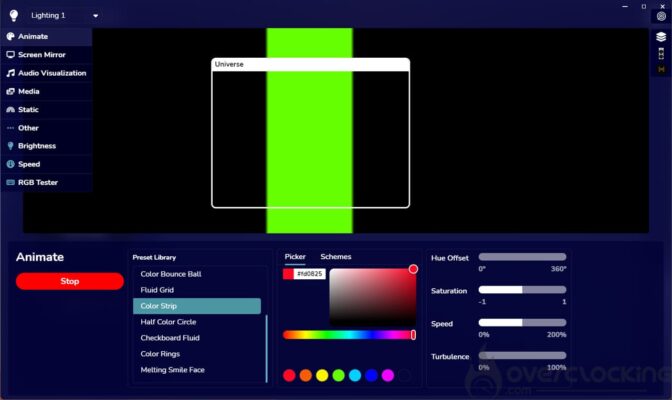
Task: Open the Static menu entry
Action: coord(46,110)
